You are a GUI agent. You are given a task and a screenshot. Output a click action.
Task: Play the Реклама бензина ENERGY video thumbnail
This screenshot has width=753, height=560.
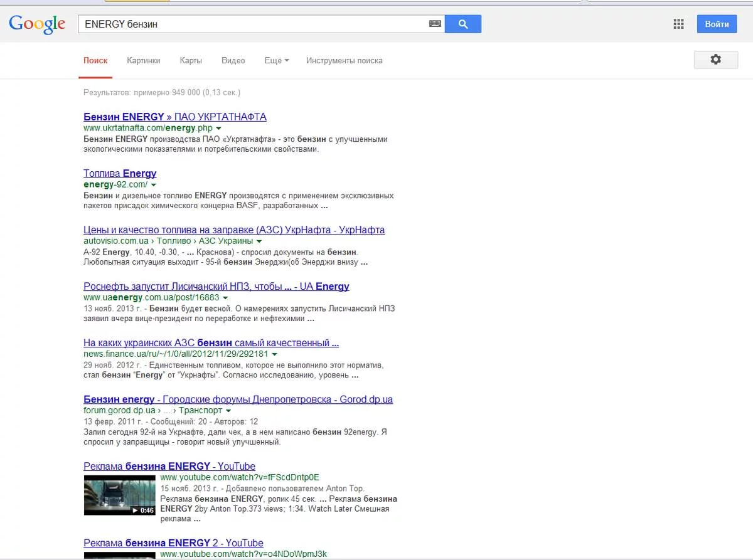click(119, 495)
